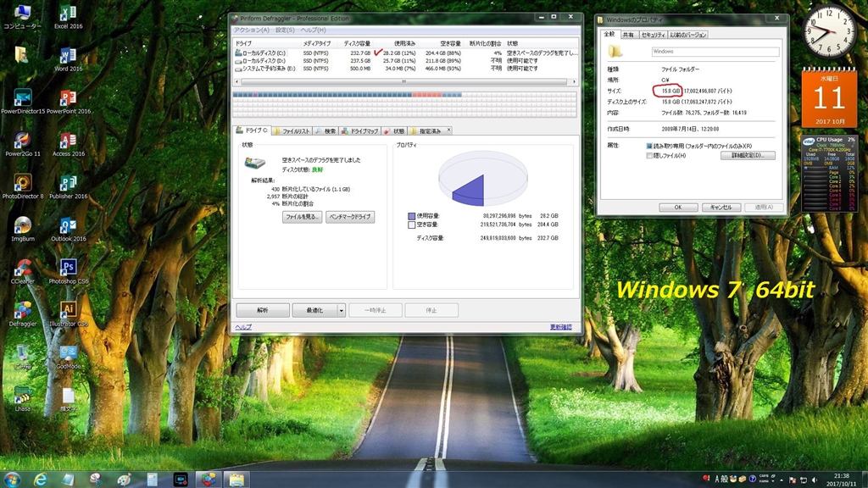
Task: Click the Windows Start button
Action: pyautogui.click(x=12, y=480)
